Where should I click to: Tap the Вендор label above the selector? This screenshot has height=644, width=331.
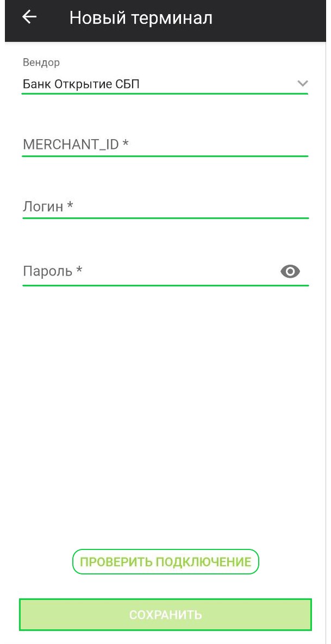[41, 62]
